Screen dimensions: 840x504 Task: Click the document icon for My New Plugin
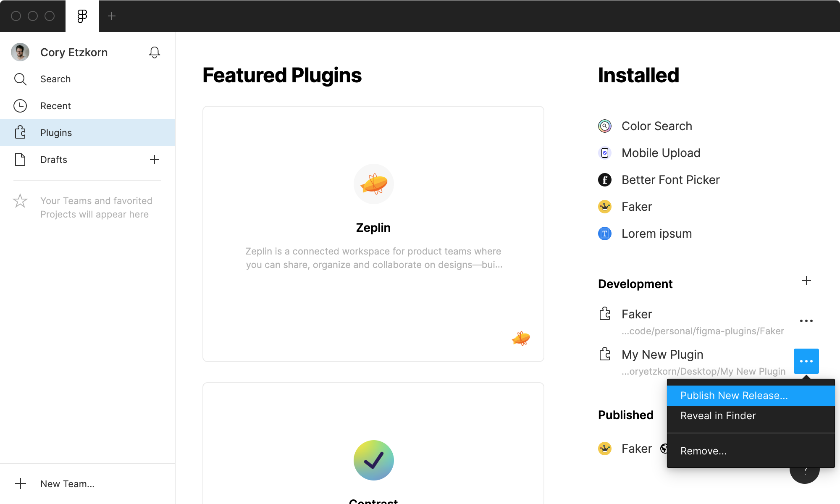point(604,354)
